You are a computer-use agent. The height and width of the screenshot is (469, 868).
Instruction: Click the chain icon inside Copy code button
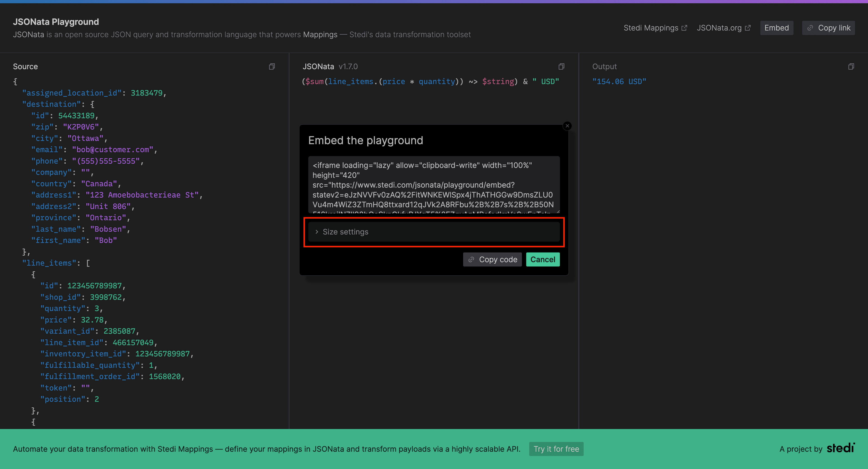click(x=471, y=259)
